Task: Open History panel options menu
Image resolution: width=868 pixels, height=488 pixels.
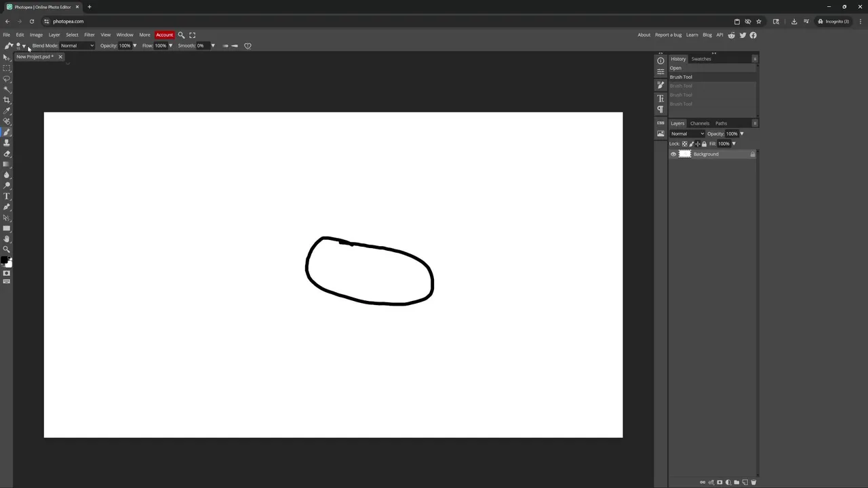Action: (x=755, y=59)
